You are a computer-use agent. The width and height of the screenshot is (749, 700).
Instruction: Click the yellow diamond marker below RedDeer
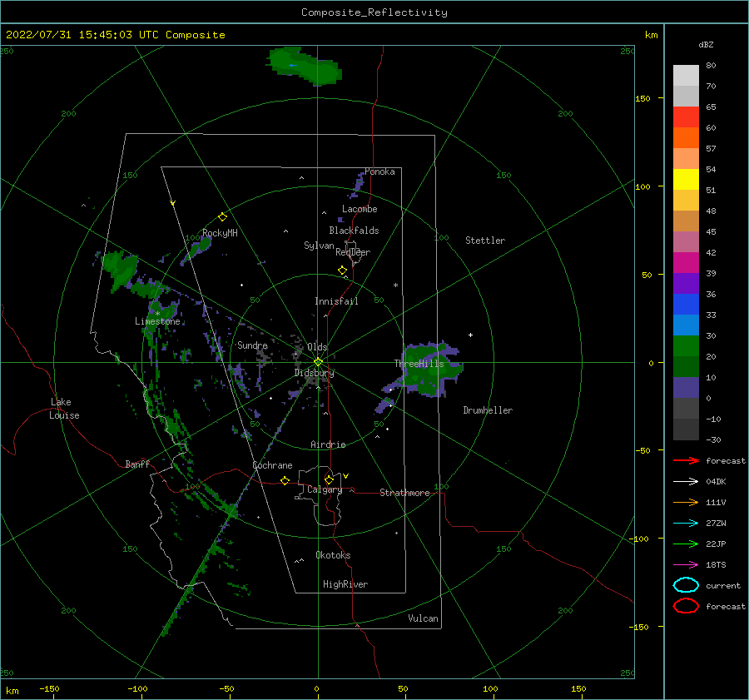tap(342, 271)
